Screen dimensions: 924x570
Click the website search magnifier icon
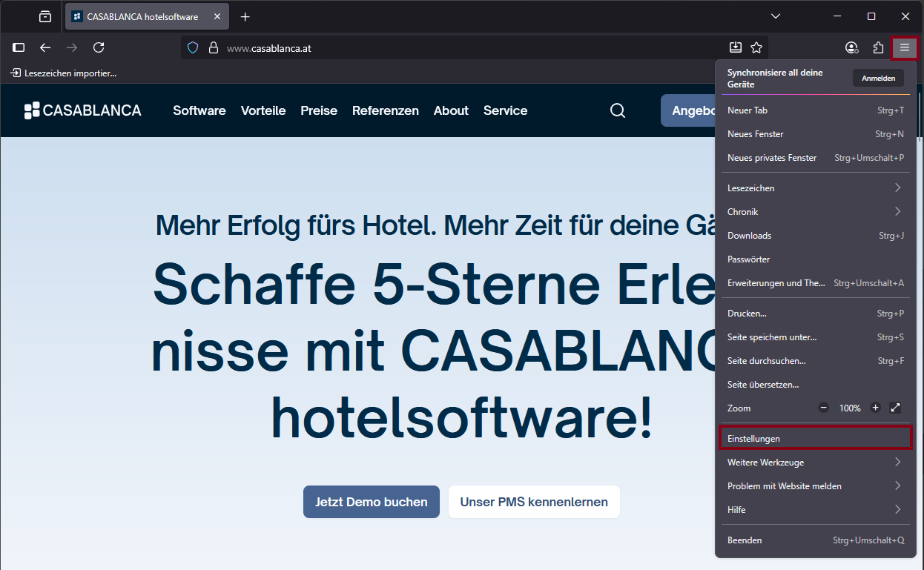tap(618, 110)
